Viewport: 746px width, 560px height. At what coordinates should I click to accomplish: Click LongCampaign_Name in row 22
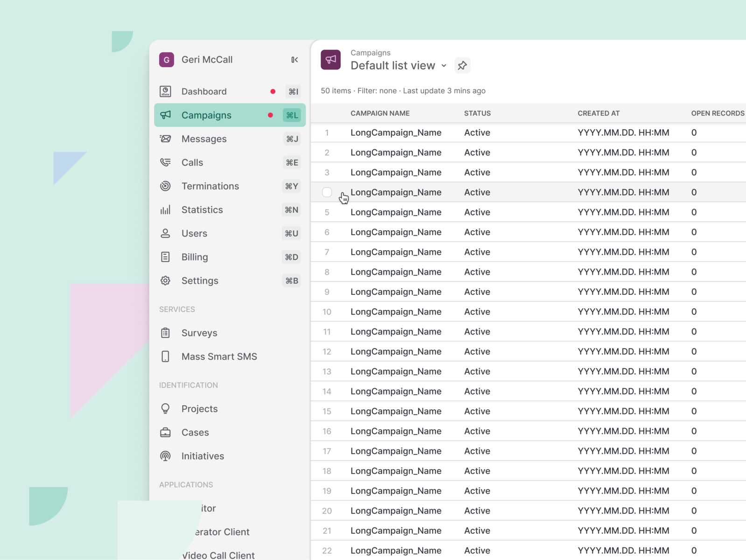(396, 551)
